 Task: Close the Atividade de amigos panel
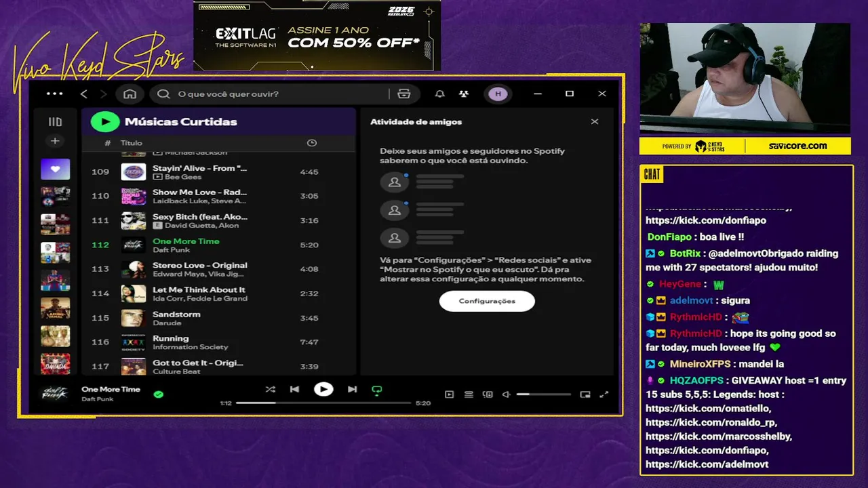click(x=595, y=122)
